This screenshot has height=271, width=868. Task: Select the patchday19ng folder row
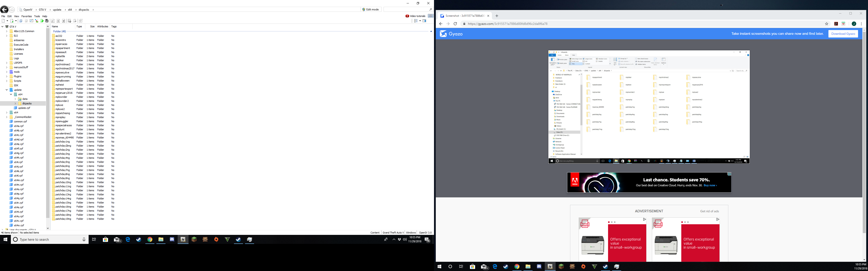click(83, 219)
